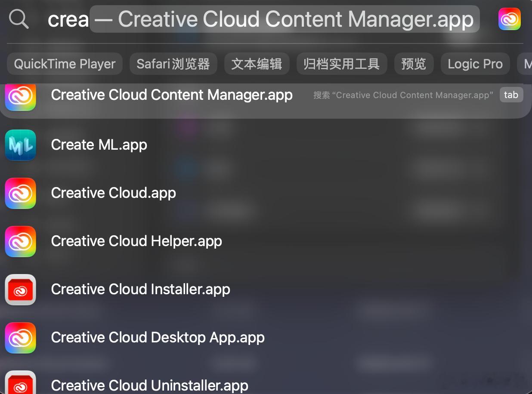532x394 pixels.
Task: Open the Creative Cloud.app result
Action: click(266, 193)
